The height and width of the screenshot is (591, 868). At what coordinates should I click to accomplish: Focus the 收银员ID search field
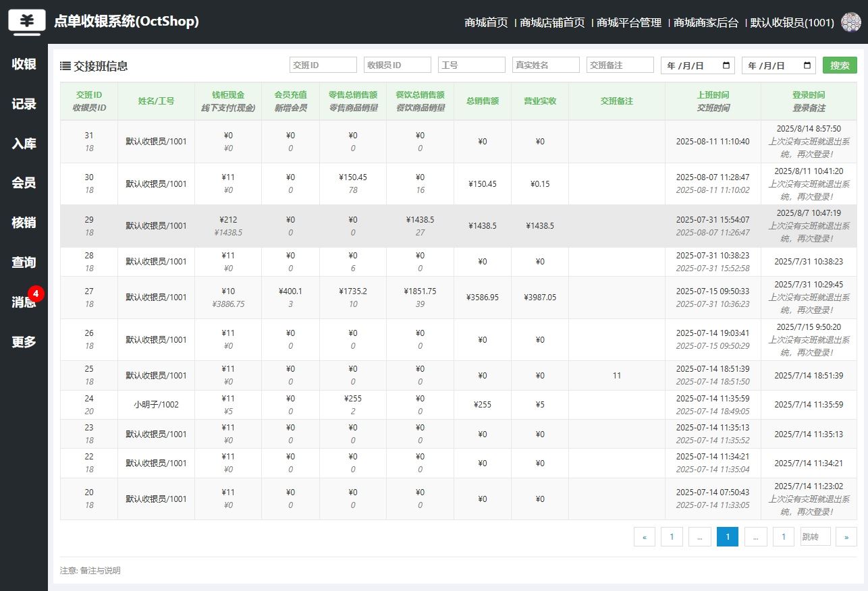pos(398,65)
